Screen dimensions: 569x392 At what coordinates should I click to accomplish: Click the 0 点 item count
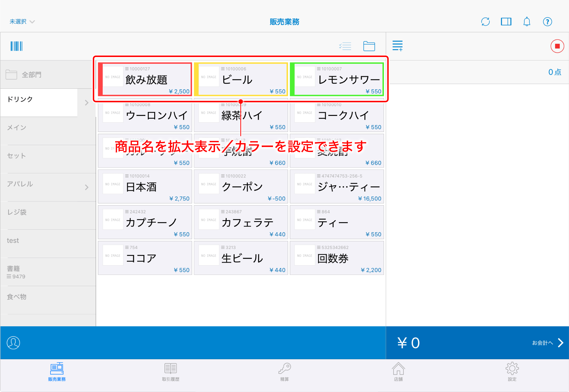tap(555, 72)
